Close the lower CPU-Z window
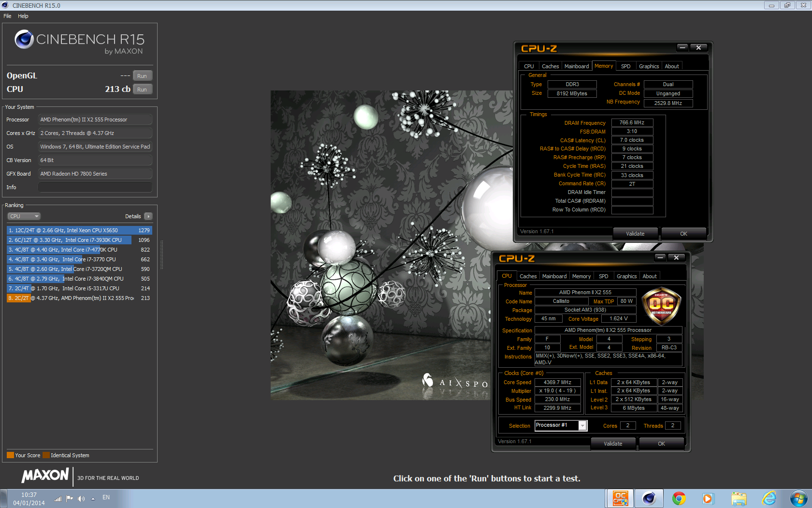 (x=676, y=257)
